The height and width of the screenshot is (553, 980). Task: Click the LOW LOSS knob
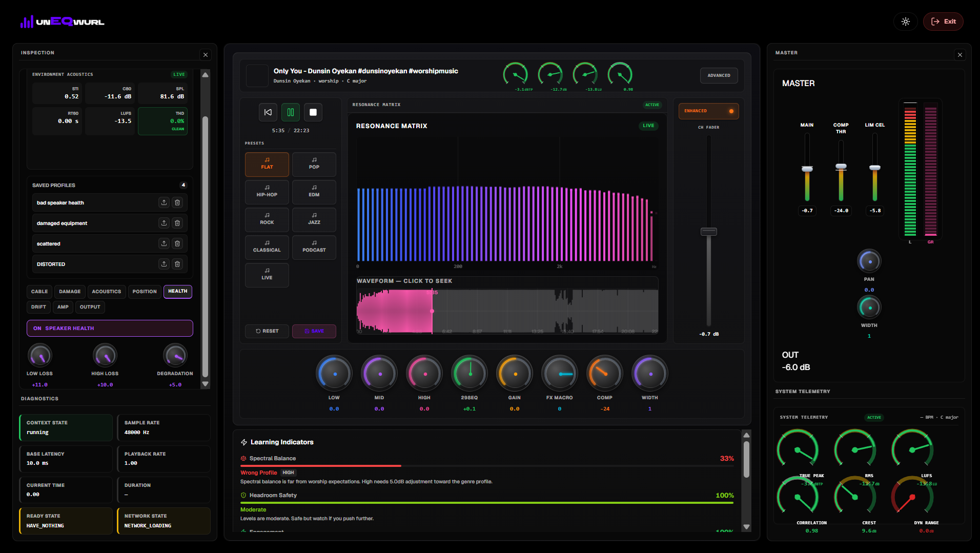click(x=39, y=355)
